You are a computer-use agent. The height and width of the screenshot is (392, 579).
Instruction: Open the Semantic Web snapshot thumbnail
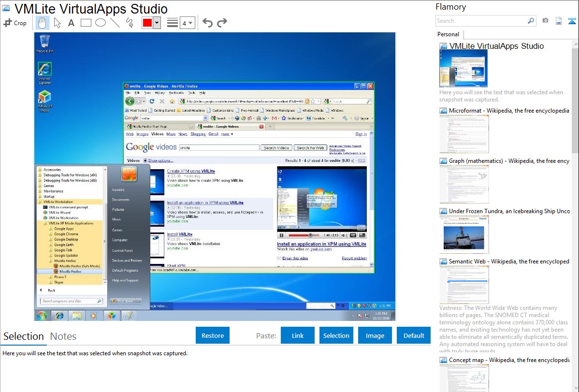coord(464,285)
